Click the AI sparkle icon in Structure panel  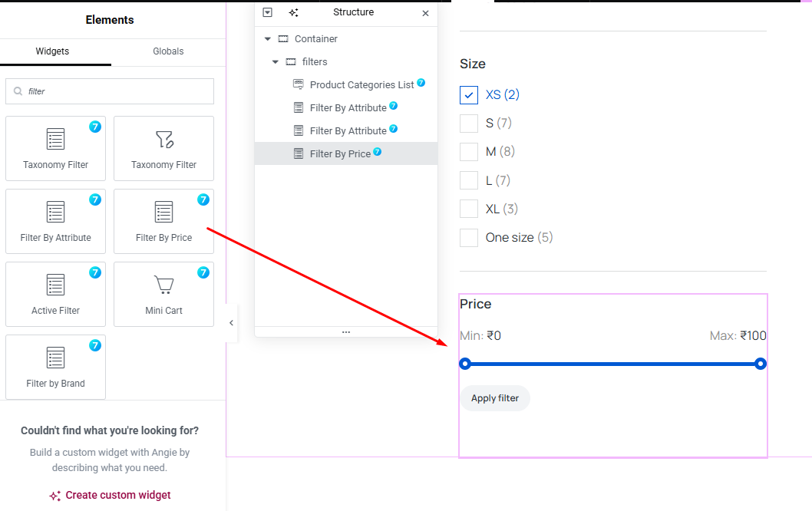pos(293,13)
